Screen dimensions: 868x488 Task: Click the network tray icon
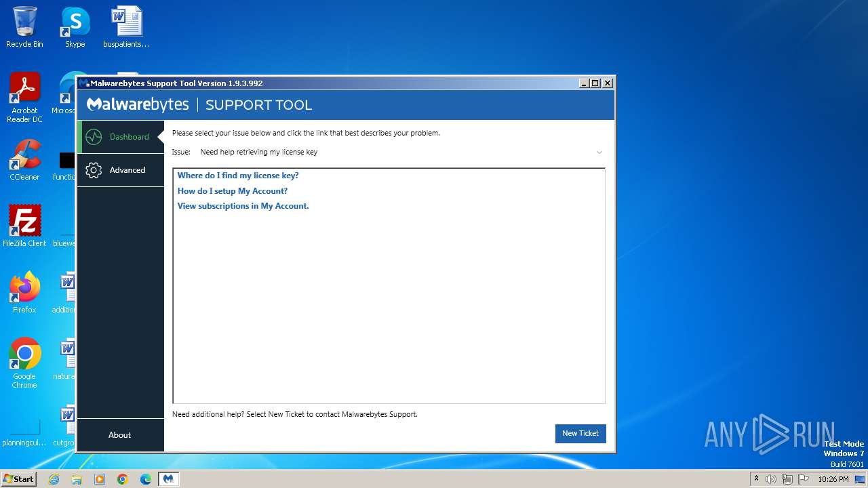coord(787,479)
